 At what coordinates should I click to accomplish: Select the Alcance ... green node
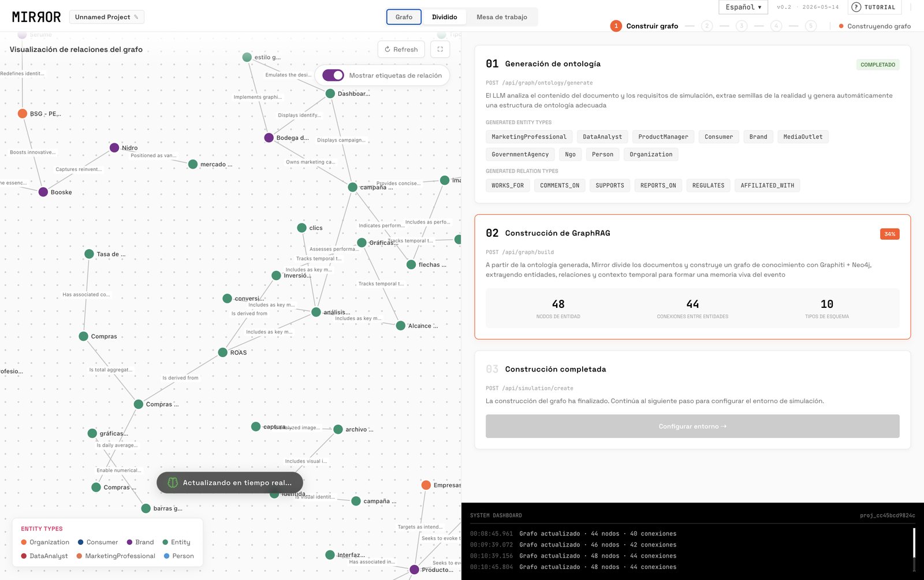coord(401,326)
